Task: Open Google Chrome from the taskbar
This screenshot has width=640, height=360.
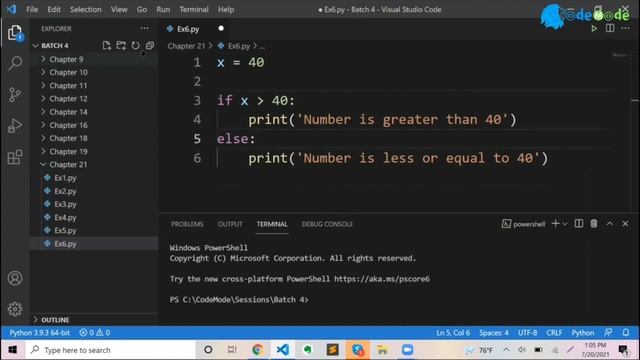Action: 258,350
